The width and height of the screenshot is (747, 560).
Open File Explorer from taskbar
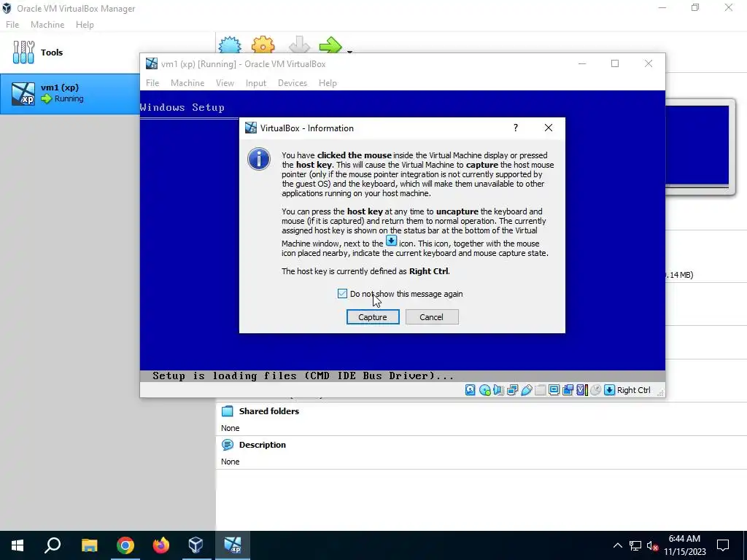click(89, 545)
